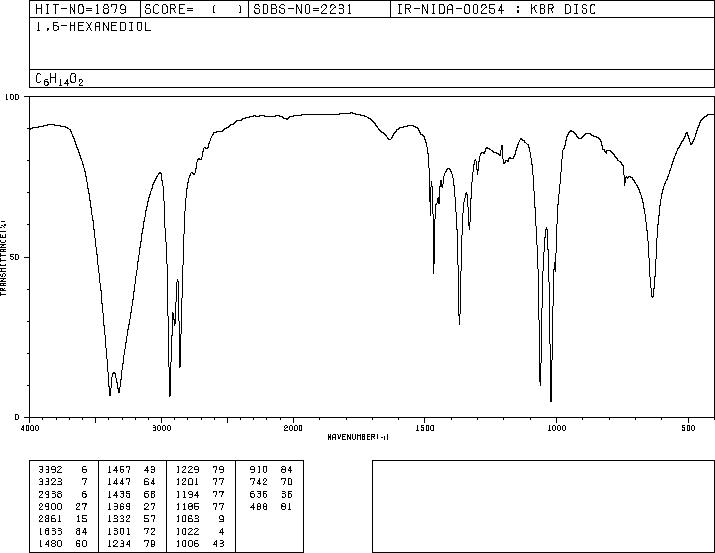The height and width of the screenshot is (553, 715).
Task: Click the 1500 wavenumber axis label
Action: point(425,428)
